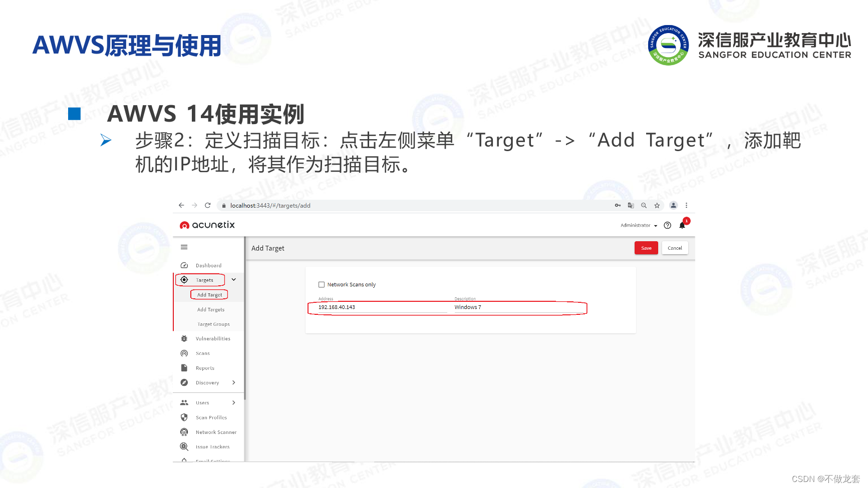Viewport: 868px width, 488px height.
Task: Click the browser forward arrow
Action: tap(194, 205)
